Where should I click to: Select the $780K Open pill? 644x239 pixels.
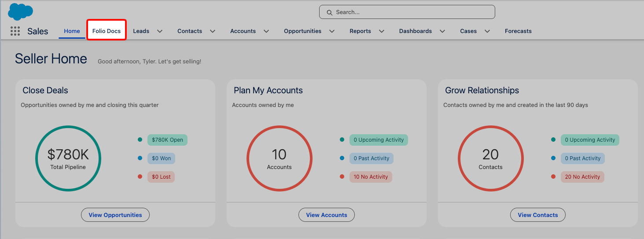[x=167, y=140]
